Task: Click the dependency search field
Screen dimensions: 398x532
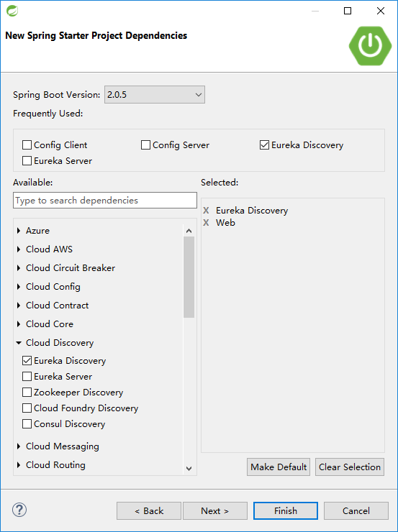Action: tap(105, 201)
